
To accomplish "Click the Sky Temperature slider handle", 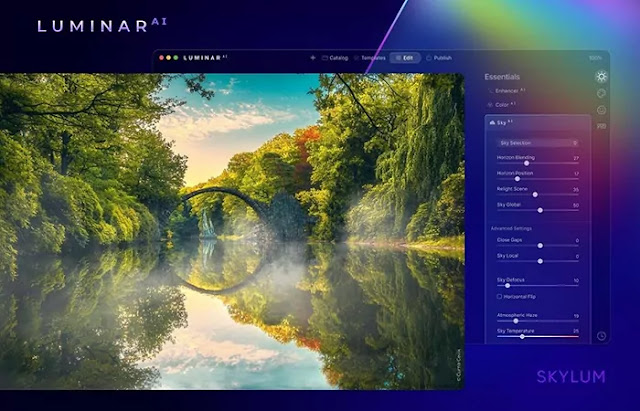I will pos(522,337).
